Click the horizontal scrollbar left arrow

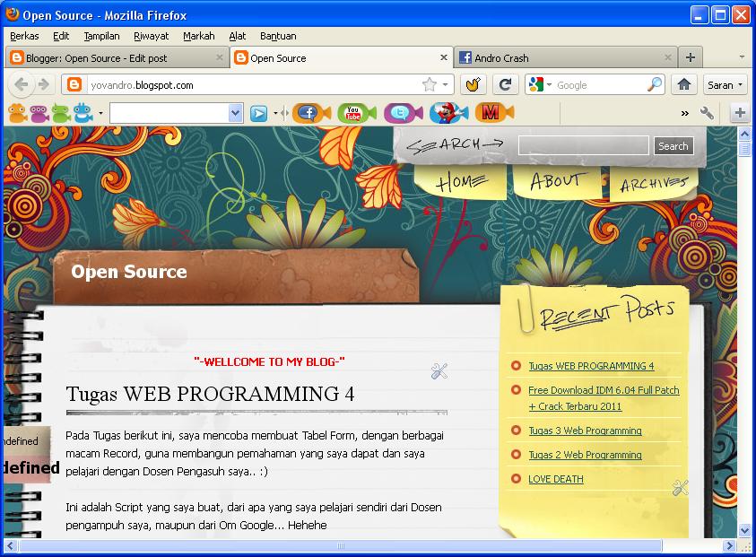11,546
